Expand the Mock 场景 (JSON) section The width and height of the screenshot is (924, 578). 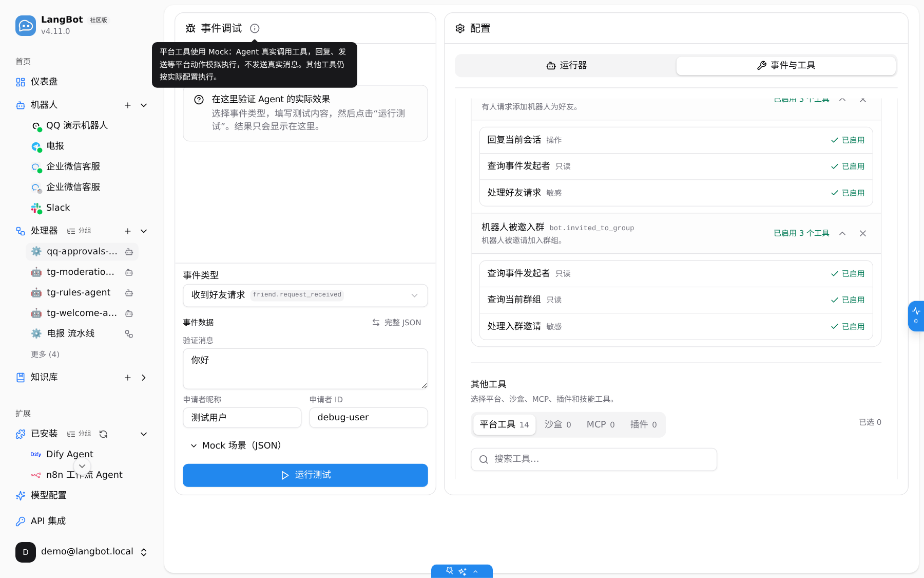pyautogui.click(x=237, y=445)
